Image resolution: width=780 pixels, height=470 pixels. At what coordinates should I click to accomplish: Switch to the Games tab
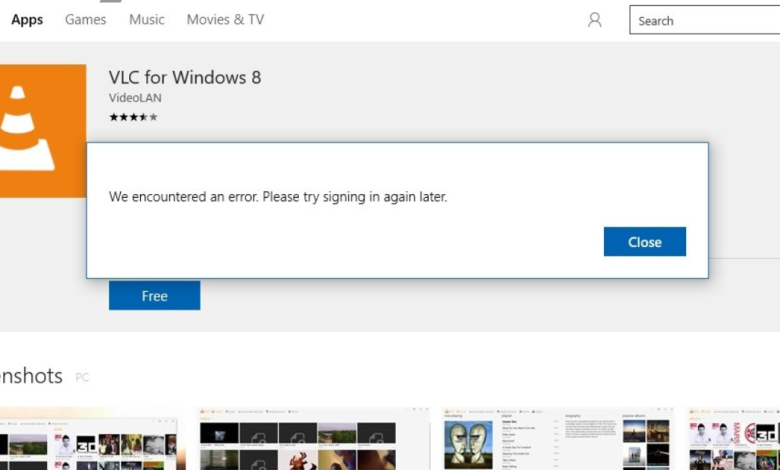86,19
